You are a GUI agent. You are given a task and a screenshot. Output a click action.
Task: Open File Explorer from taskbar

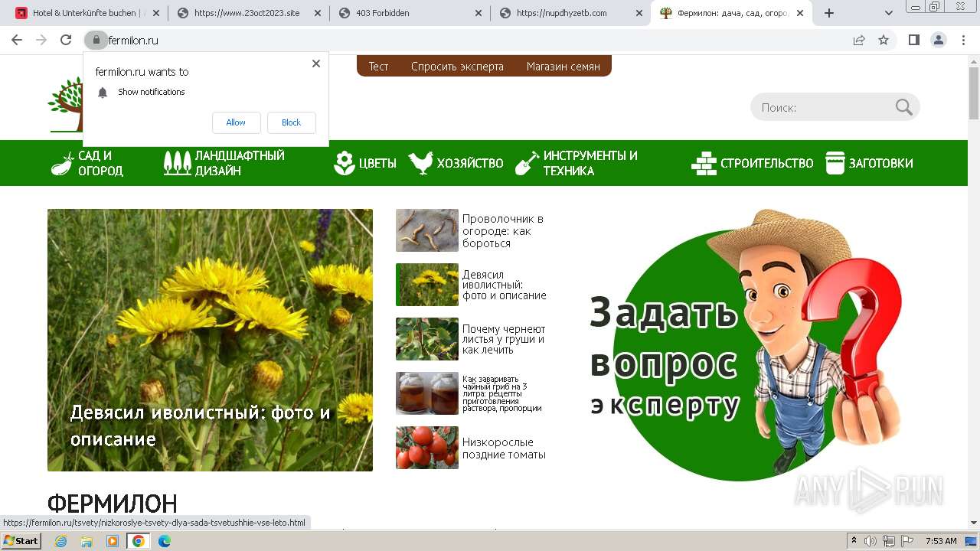click(x=87, y=541)
